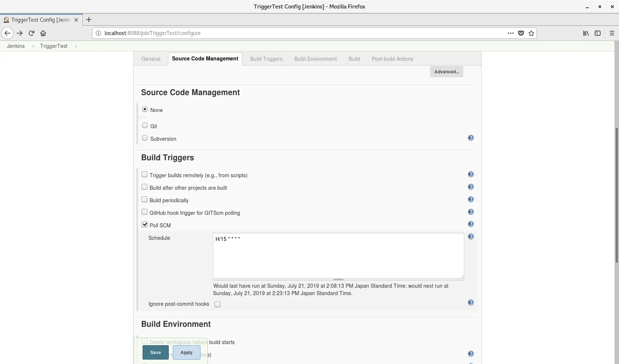Viewport: 619px width, 364px height.
Task: Enable Build after other projects are built
Action: point(144,187)
